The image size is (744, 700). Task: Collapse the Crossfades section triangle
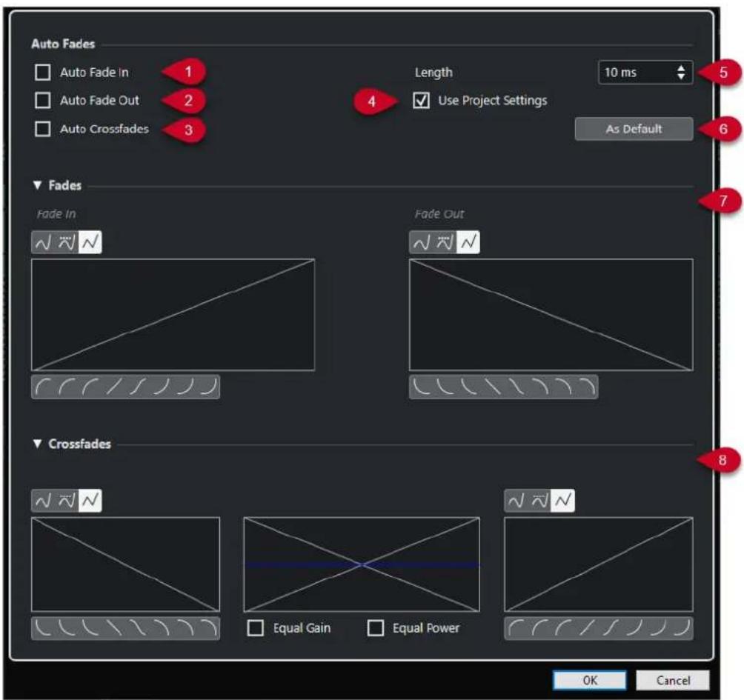tap(38, 444)
